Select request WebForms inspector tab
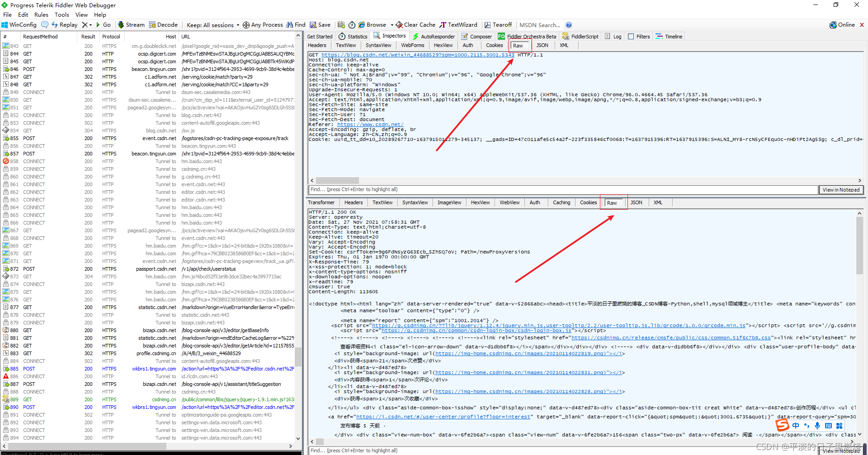 (412, 45)
